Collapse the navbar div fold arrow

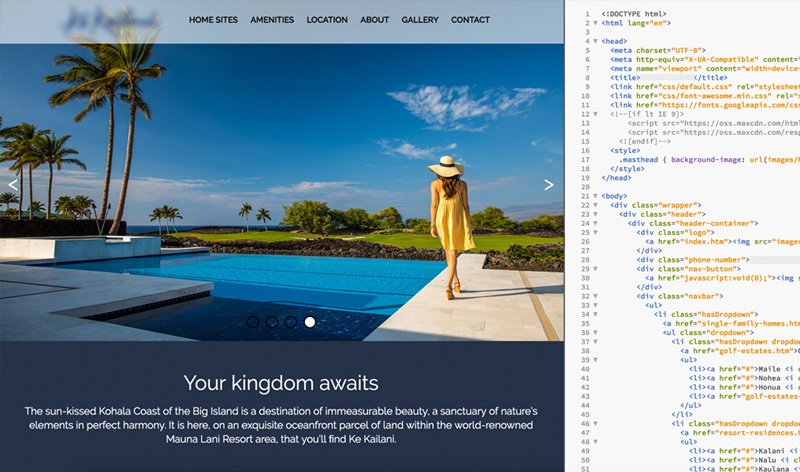[594, 296]
